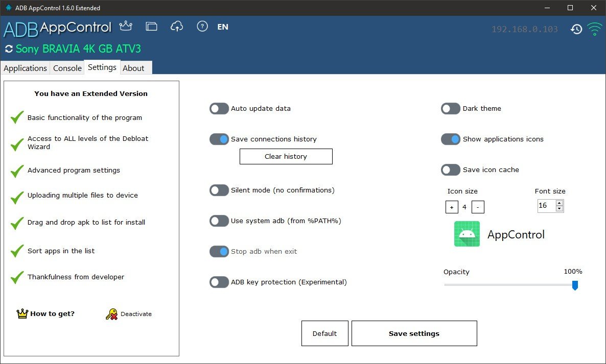Enable Save icon cache toggle
606x364 pixels.
tap(451, 170)
